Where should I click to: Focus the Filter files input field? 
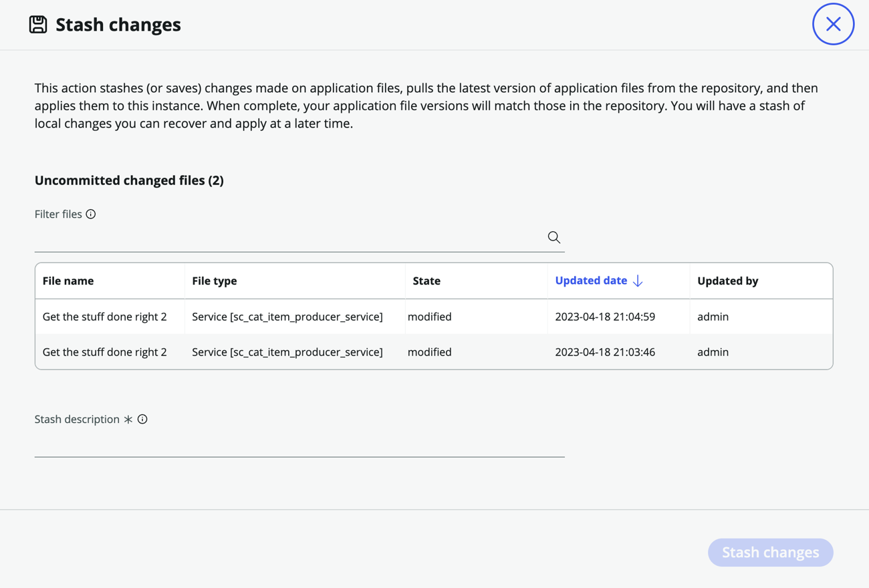coord(299,238)
